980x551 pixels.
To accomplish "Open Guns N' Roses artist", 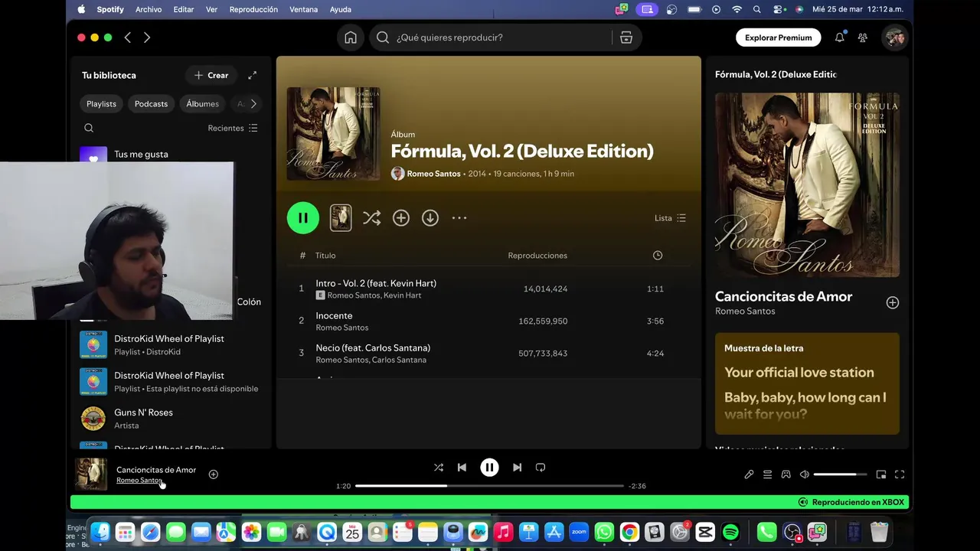I will tap(169, 419).
